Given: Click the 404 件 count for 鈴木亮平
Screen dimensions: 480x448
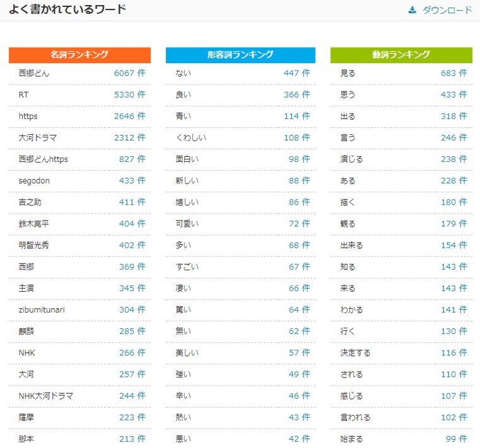Looking at the screenshot, I should point(132,224).
